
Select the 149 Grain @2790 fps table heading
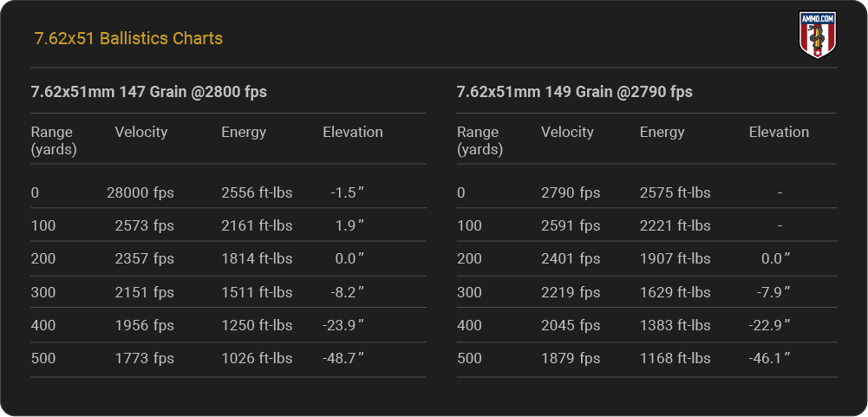point(574,92)
